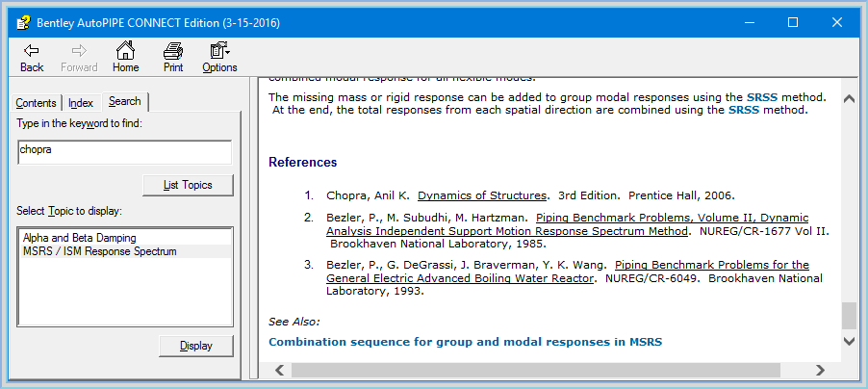
Task: Minimize the AutoPIPE help window
Action: pyautogui.click(x=750, y=22)
